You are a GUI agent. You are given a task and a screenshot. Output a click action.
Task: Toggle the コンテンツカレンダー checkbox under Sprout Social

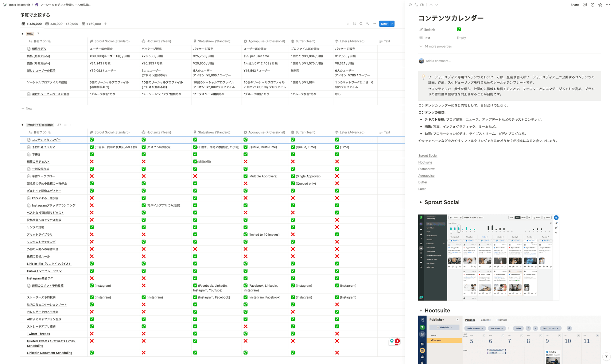pyautogui.click(x=91, y=140)
